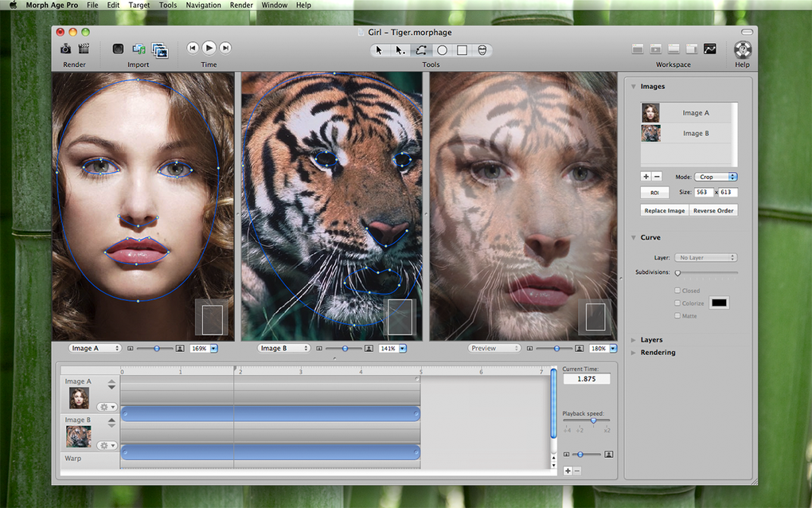Screen dimensions: 812x508
Task: Select the rectangle shape tool
Action: [462, 50]
